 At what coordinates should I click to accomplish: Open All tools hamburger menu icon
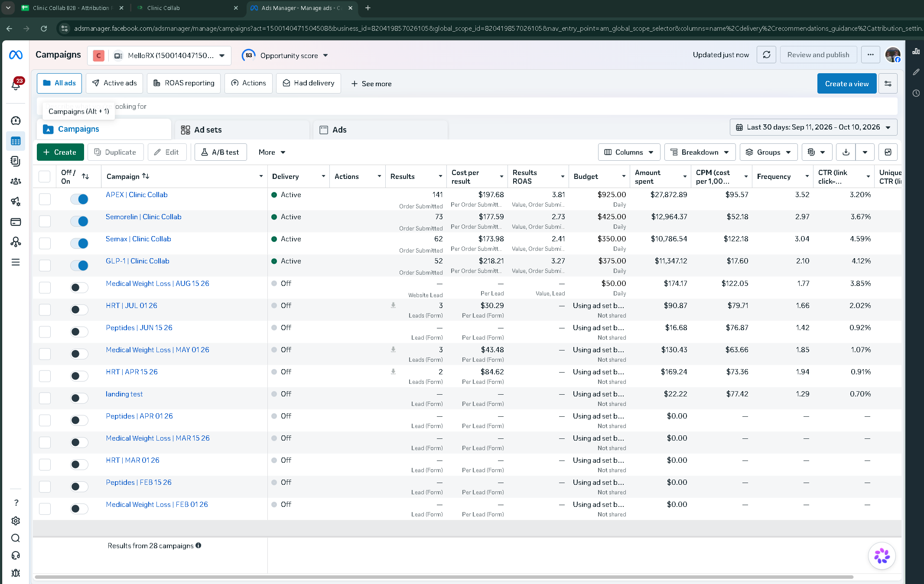(16, 262)
